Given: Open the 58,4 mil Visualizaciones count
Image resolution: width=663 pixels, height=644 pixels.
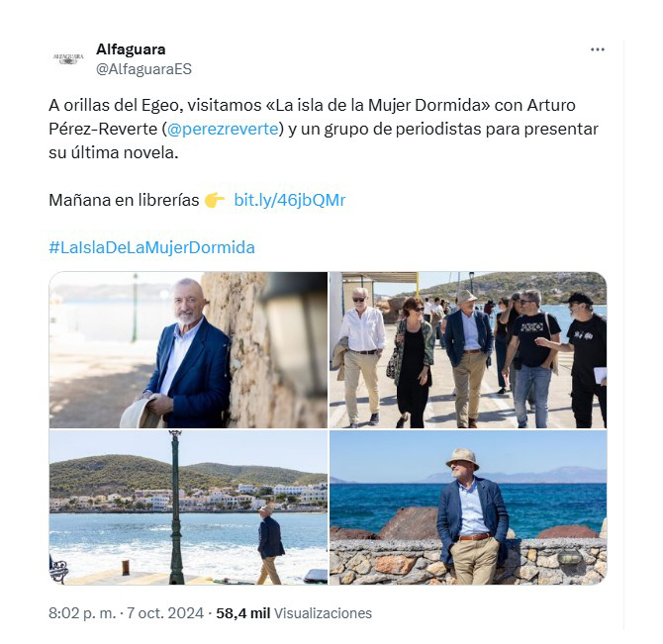Looking at the screenshot, I should click(x=294, y=613).
